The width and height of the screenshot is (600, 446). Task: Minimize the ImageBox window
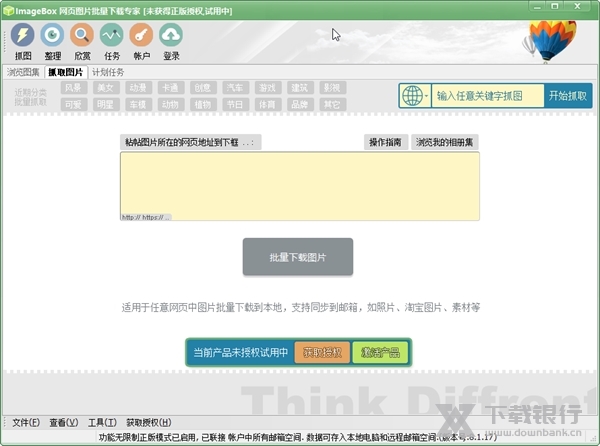(x=538, y=7)
